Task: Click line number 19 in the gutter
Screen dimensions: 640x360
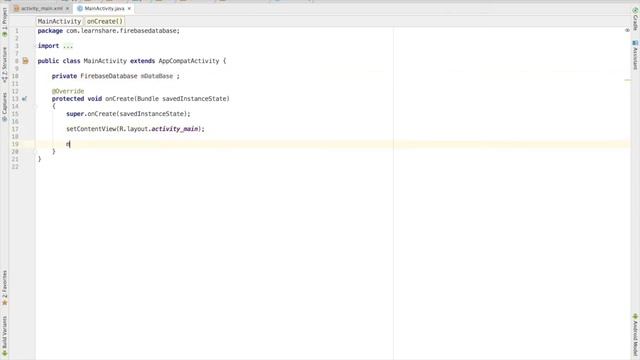Action: click(15, 144)
